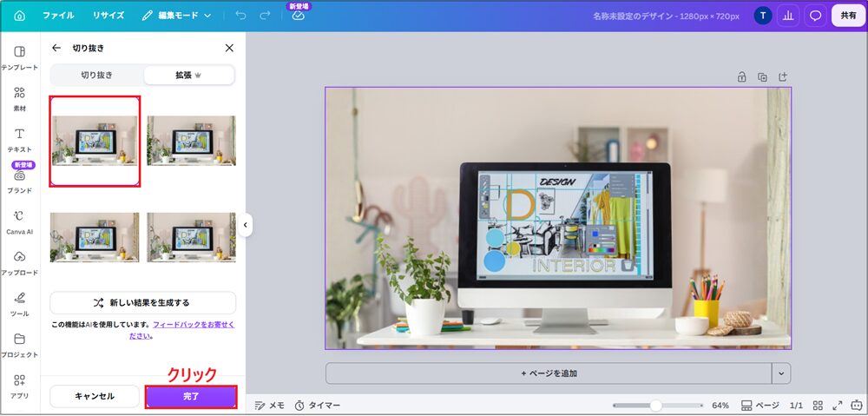Image resolution: width=868 pixels, height=416 pixels.
Task: Open the リサイズ menu
Action: [108, 16]
